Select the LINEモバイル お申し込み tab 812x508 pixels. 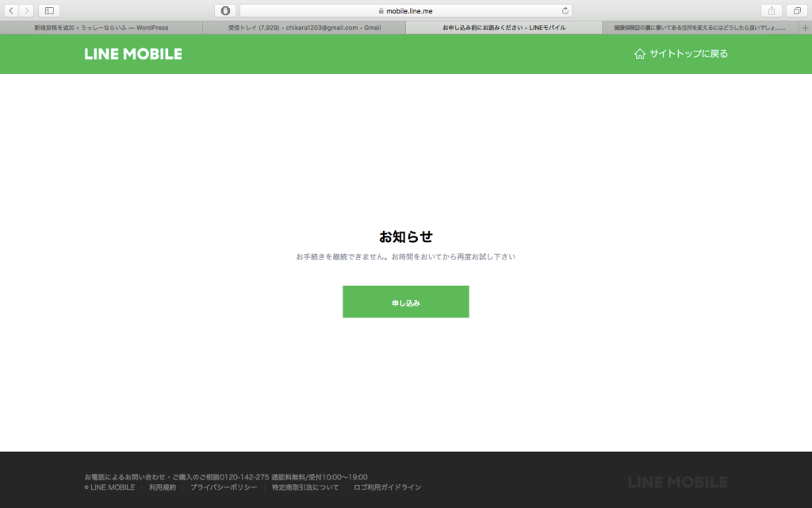click(x=504, y=28)
